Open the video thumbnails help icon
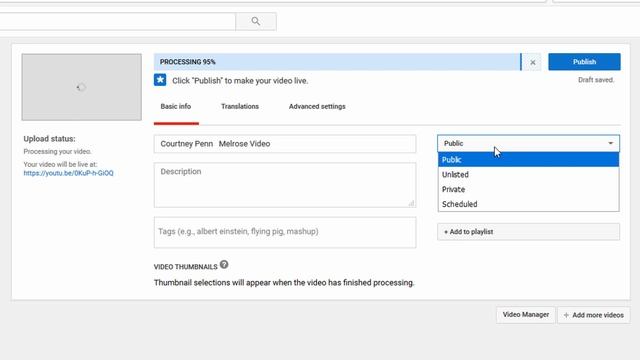Image resolution: width=640 pixels, height=360 pixels. [x=224, y=264]
